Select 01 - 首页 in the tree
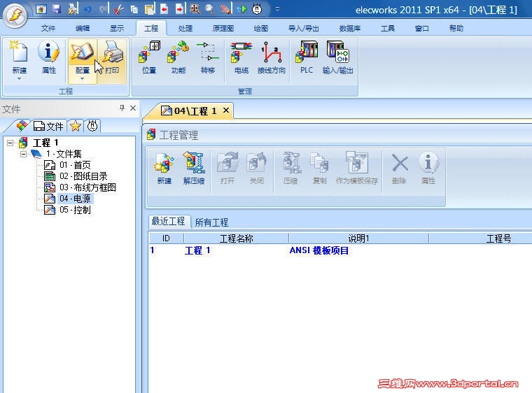The width and height of the screenshot is (532, 393). coord(67,165)
